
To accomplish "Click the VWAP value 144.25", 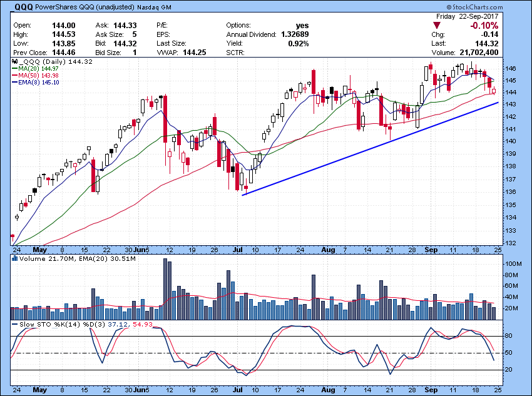I will click(x=195, y=53).
